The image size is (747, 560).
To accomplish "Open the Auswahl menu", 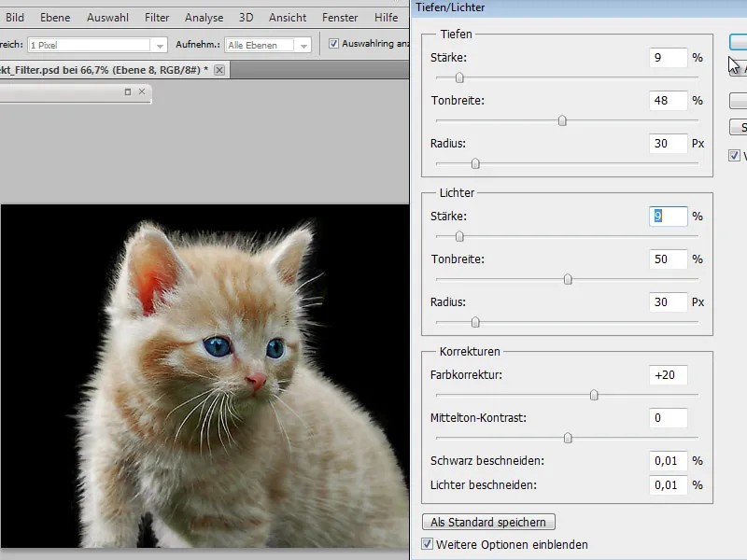I will 107,18.
